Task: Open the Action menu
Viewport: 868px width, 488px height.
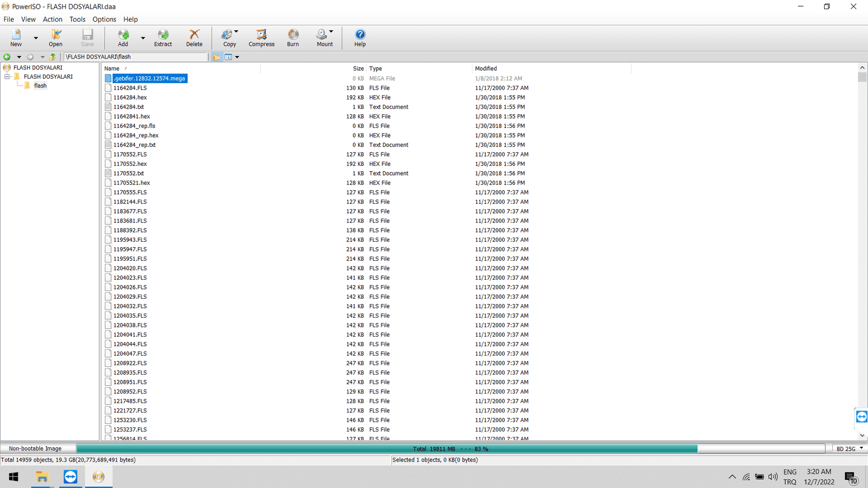Action: click(x=53, y=19)
